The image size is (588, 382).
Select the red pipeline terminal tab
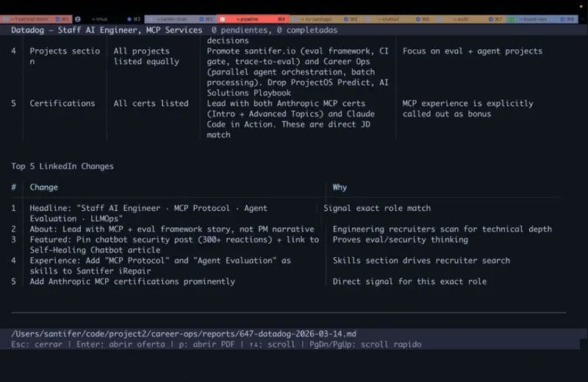click(x=253, y=19)
